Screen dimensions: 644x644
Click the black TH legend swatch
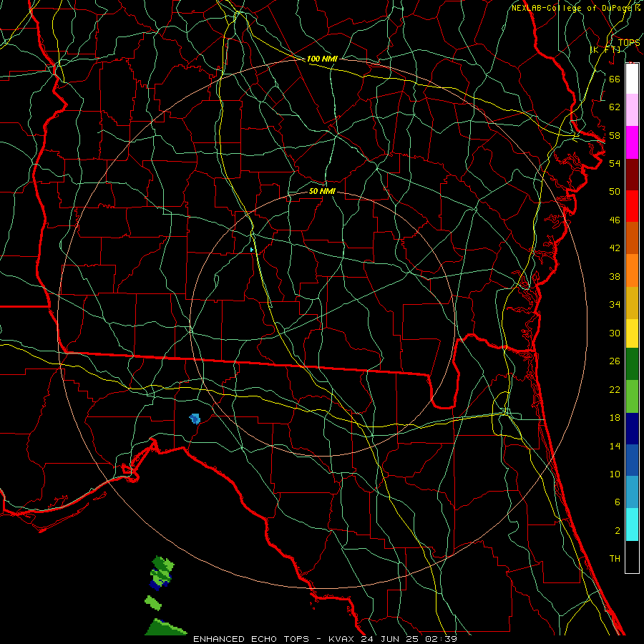(632, 557)
